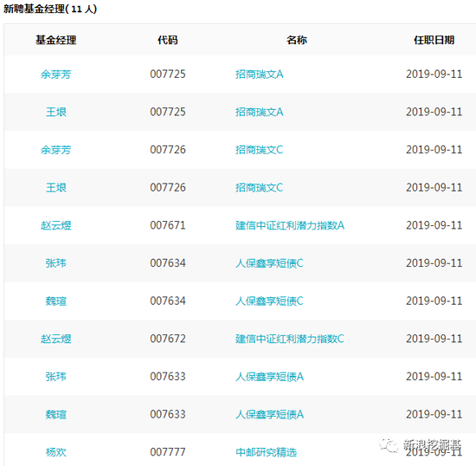Open manager 杨欢 link
The width and height of the screenshot is (476, 466).
(56, 452)
